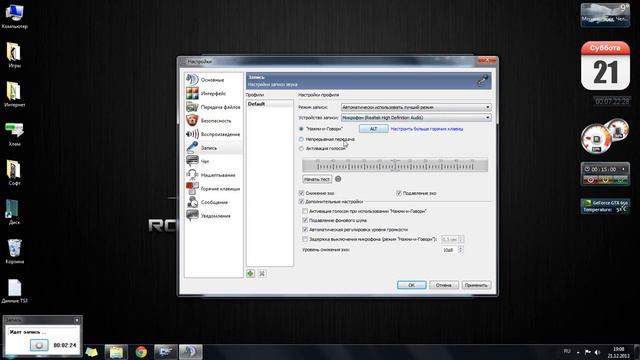Open the file explorer taskbar button
The width and height of the screenshot is (640, 360).
(x=116, y=352)
